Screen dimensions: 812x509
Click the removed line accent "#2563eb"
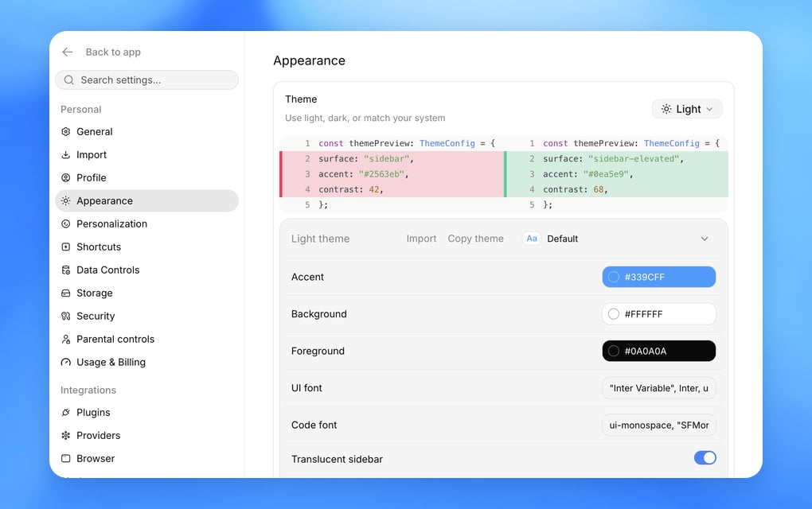392,174
